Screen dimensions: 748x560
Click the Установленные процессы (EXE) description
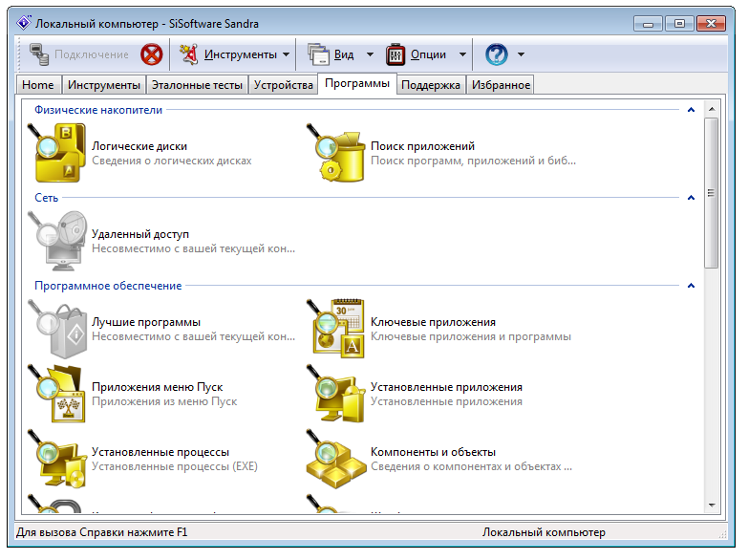(175, 466)
